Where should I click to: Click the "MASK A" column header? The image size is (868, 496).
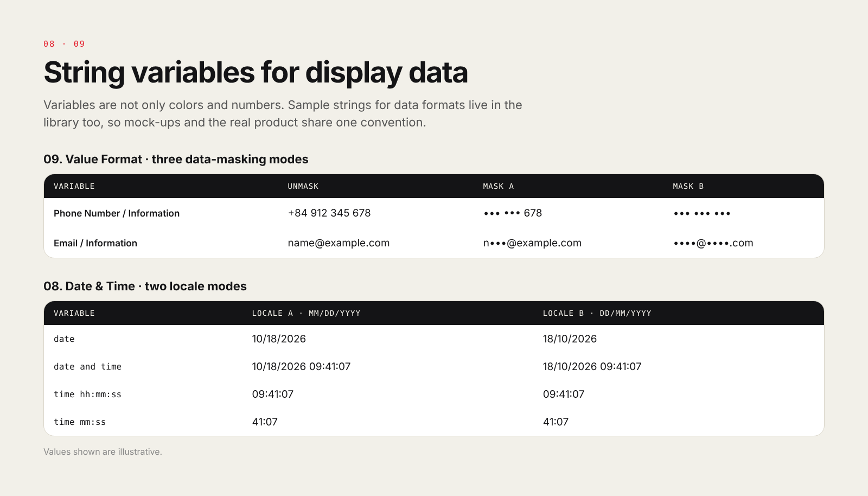[x=499, y=186]
